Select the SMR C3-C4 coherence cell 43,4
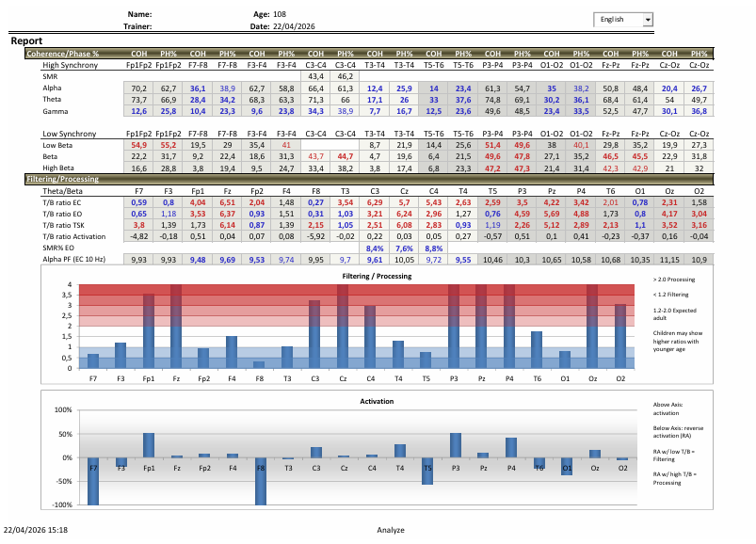Screen dimensions: 756x544 point(315,76)
